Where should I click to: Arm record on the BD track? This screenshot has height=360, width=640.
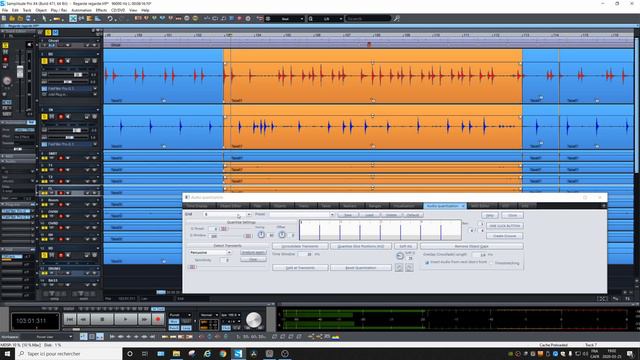point(61,61)
